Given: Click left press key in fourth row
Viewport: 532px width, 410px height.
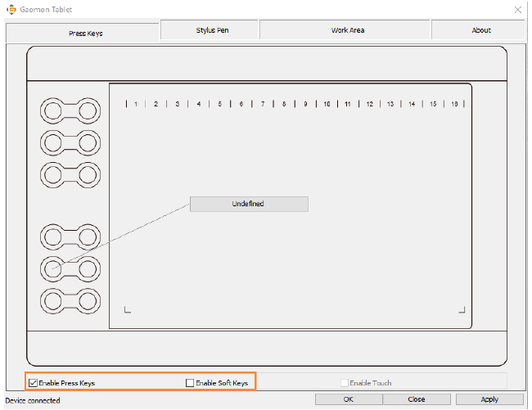Looking at the screenshot, I should point(53,237).
